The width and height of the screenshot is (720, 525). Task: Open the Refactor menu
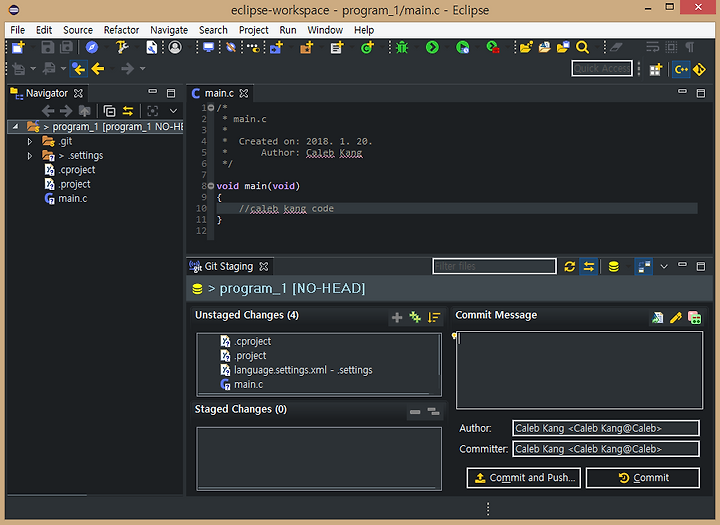(x=121, y=30)
